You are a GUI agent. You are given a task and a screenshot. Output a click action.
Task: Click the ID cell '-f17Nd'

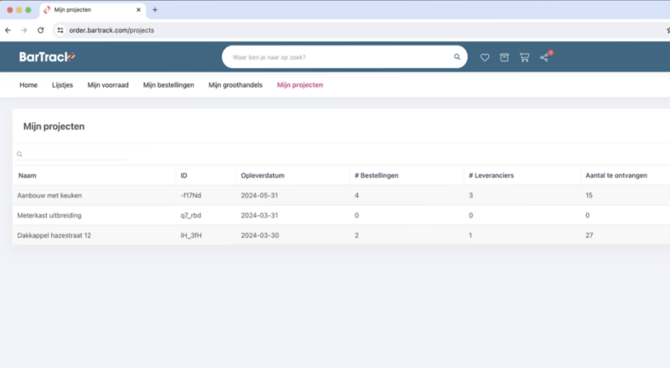pos(191,195)
